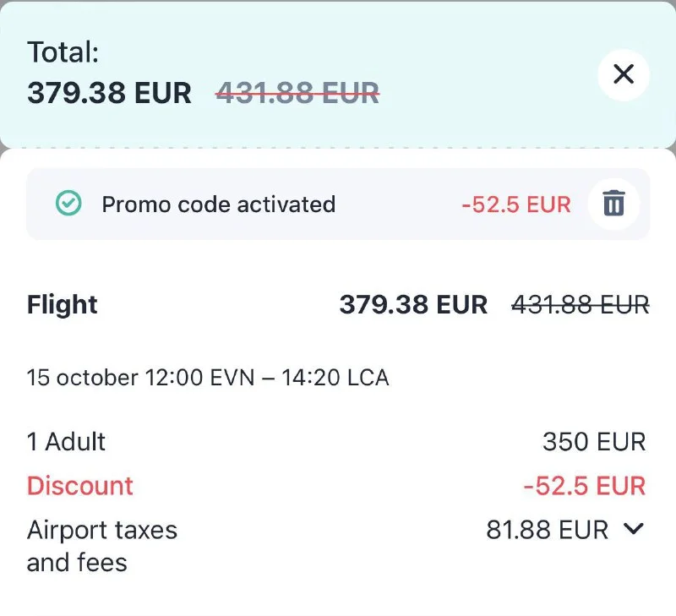Click the struck-through 431.88 EUR in header
The image size is (676, 616).
click(x=297, y=92)
